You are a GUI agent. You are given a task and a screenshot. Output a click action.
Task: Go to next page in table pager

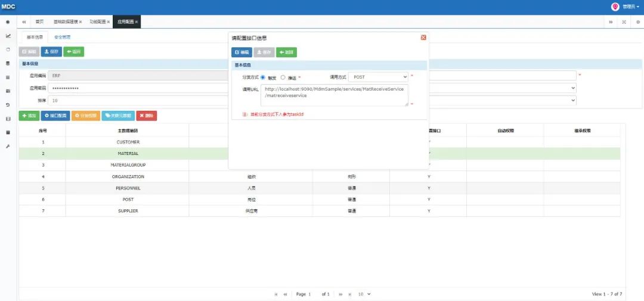pos(340,294)
